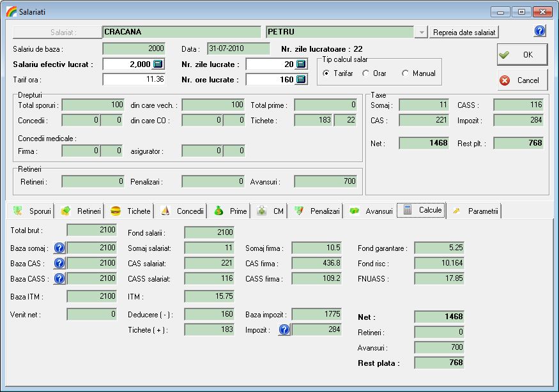Viewport: 559px width, 392px height.
Task: Click the Tarif ora input field
Action: click(x=134, y=80)
